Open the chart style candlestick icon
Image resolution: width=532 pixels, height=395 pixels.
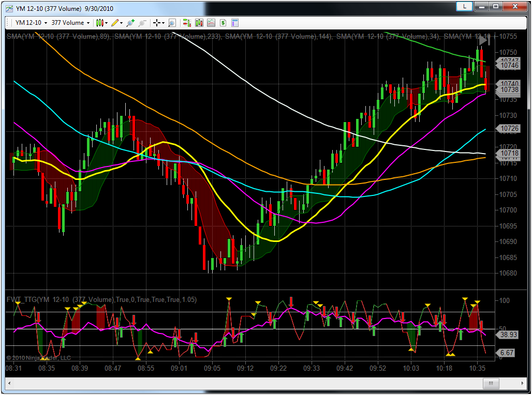pyautogui.click(x=100, y=23)
